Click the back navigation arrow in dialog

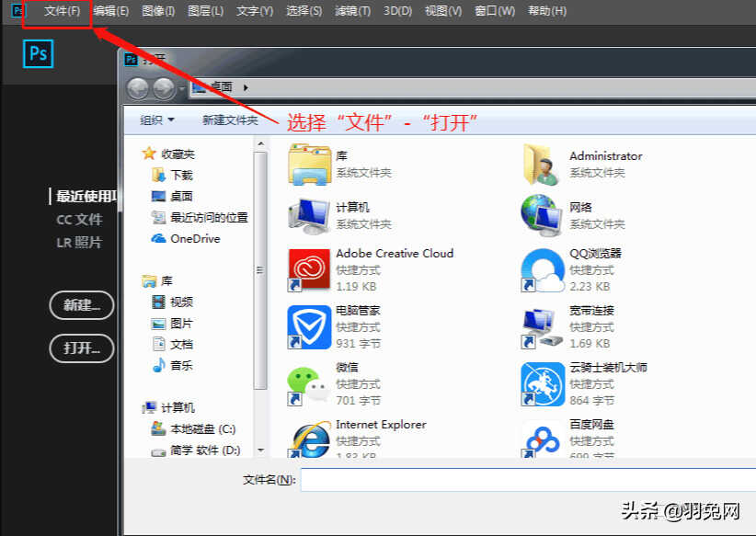tap(137, 88)
